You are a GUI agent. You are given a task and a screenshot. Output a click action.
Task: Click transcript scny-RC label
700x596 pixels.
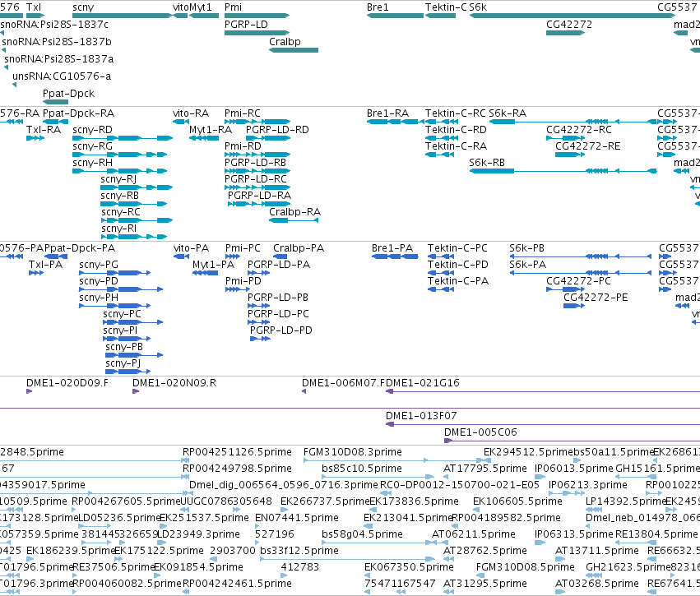tap(121, 212)
